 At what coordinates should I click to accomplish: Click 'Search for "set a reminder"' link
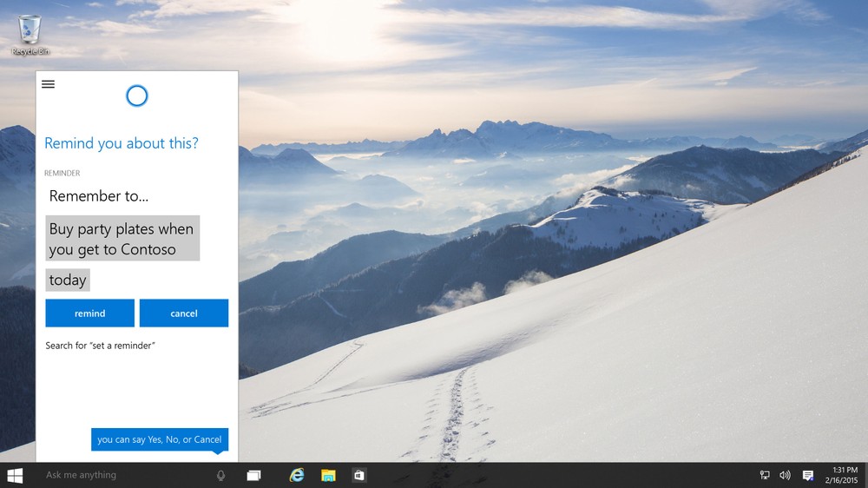coord(100,345)
